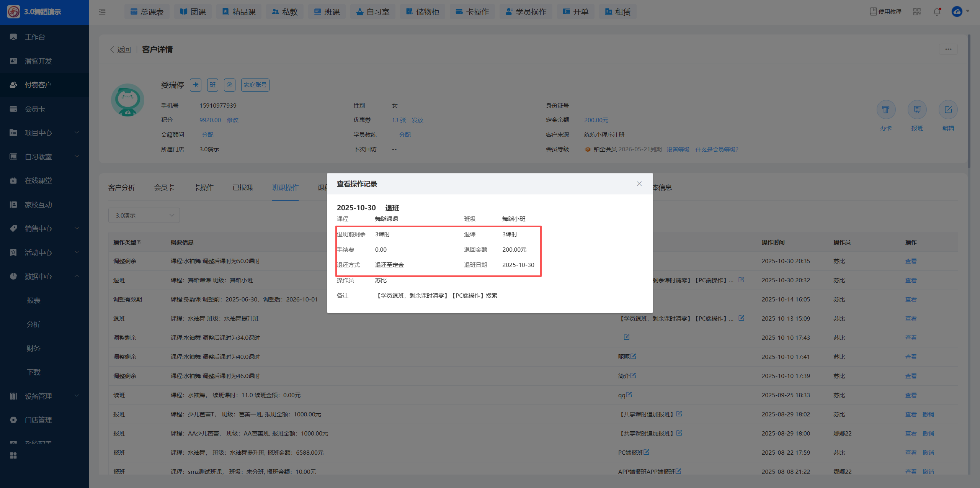
Task: Open the three-dots more options button
Action: pos(948,49)
